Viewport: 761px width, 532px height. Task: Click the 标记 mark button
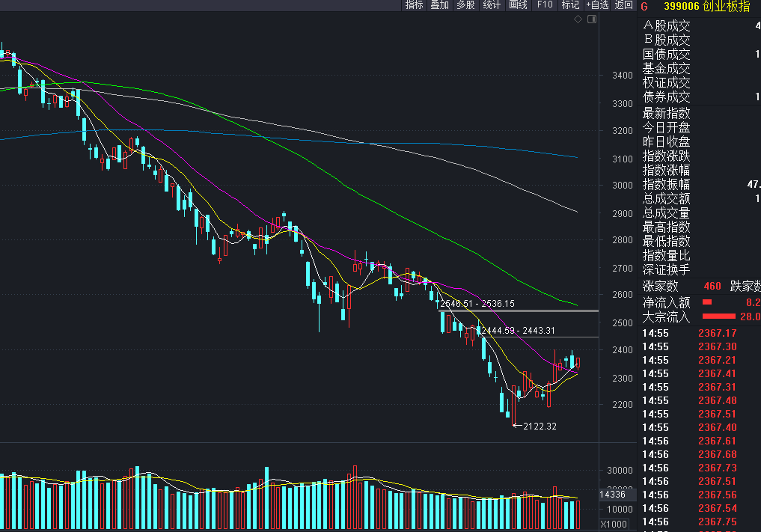pos(570,5)
